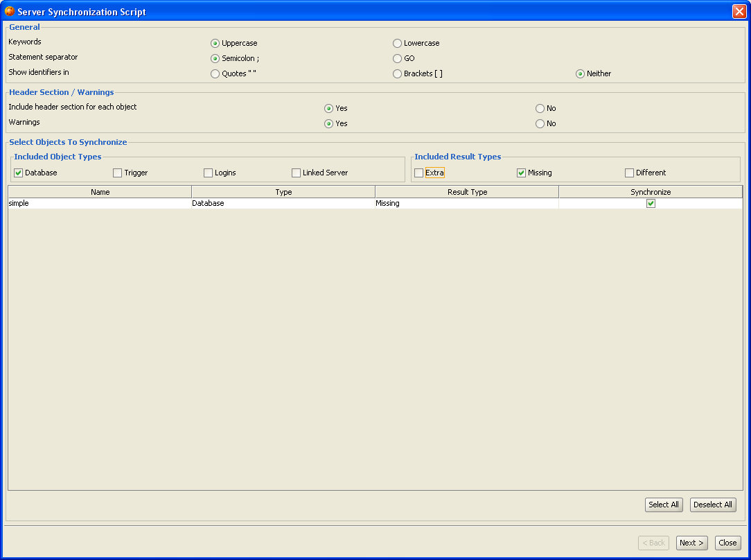
Task: Go to the Next step
Action: pyautogui.click(x=691, y=543)
